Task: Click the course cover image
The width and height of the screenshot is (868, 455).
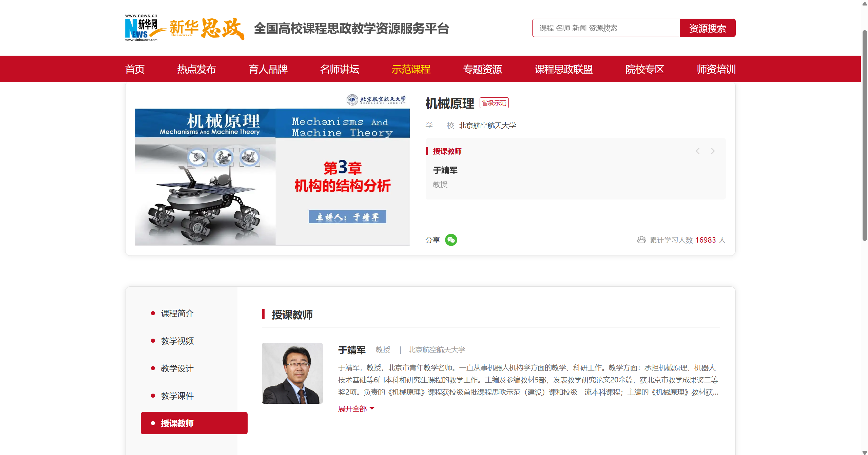Action: [x=272, y=169]
